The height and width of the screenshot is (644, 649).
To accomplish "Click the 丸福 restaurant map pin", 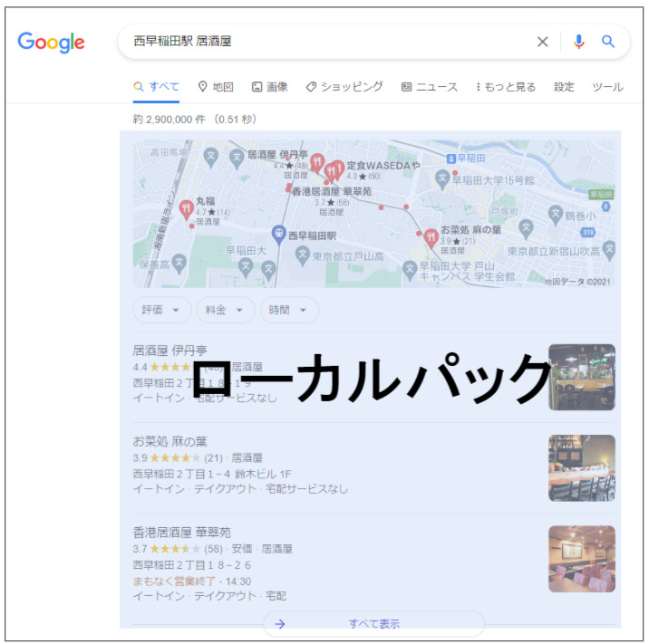I will [x=187, y=209].
